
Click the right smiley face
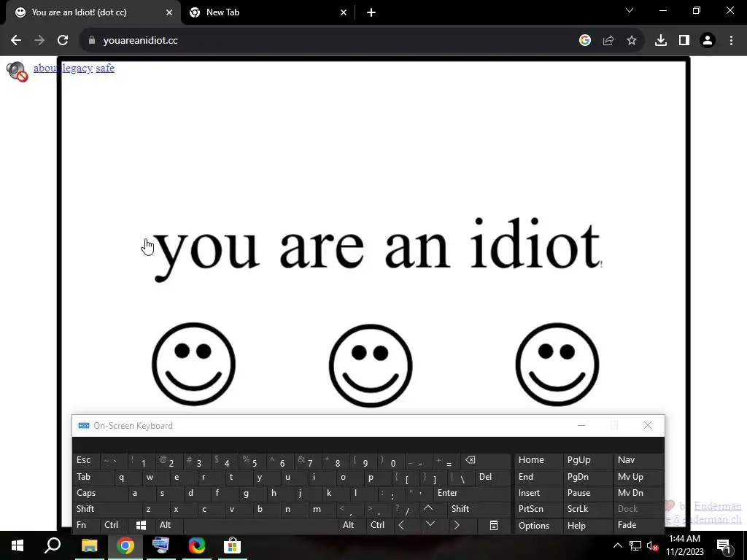tap(557, 365)
